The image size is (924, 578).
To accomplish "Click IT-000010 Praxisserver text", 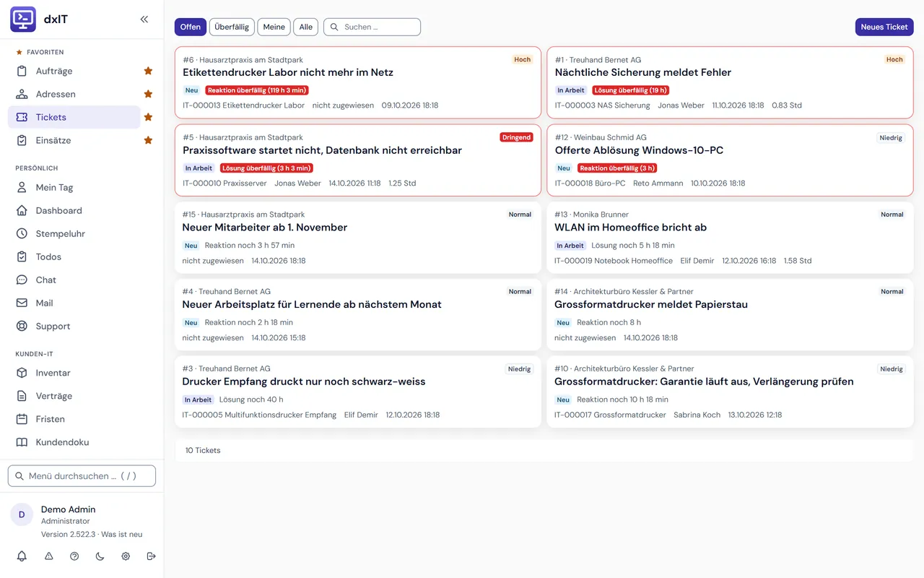I will (x=225, y=184).
